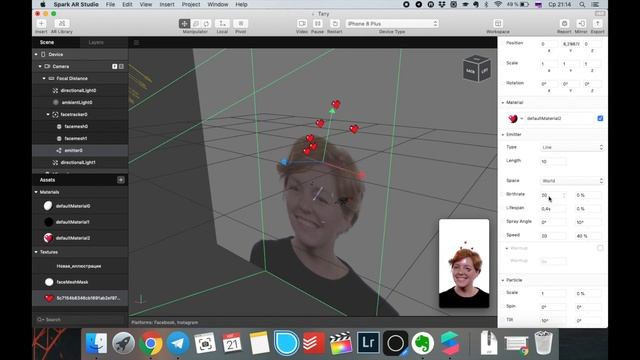Select the faceMeshMask texture
Screen dimensions: 640x360
(72, 282)
